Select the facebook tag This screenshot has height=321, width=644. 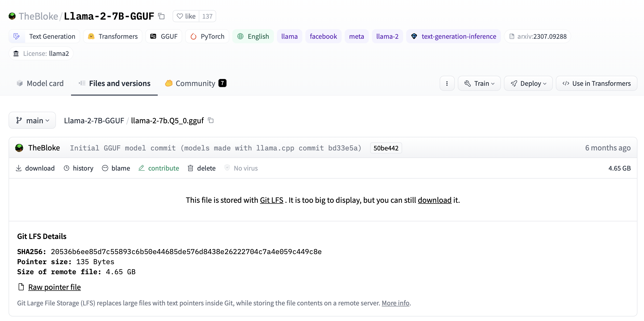[x=323, y=36]
